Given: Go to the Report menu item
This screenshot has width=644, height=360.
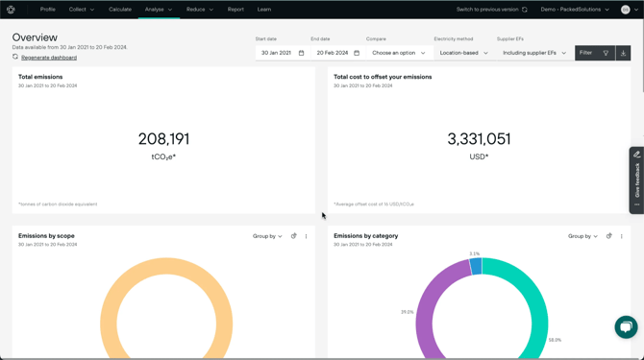Looking at the screenshot, I should (x=235, y=10).
